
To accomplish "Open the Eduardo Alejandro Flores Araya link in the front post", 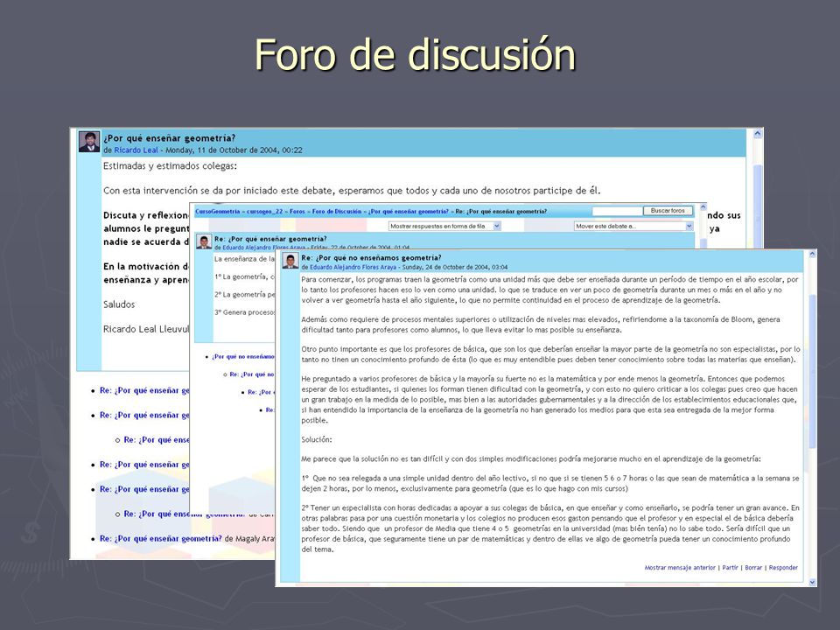I will 353,267.
